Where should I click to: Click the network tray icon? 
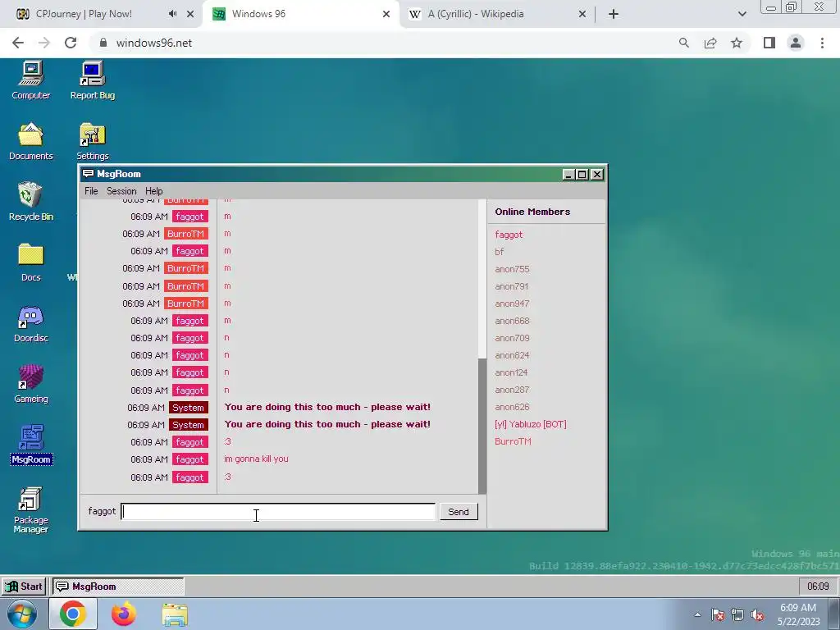737,615
